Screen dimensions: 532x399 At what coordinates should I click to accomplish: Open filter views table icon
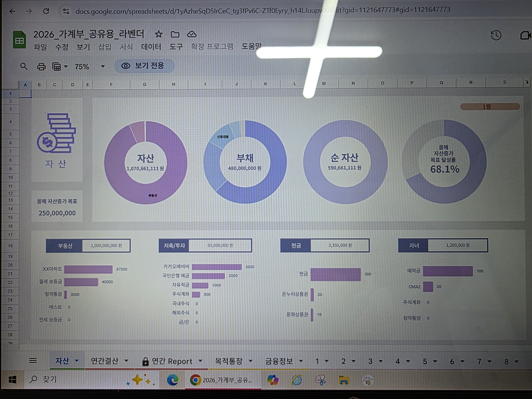point(57,66)
